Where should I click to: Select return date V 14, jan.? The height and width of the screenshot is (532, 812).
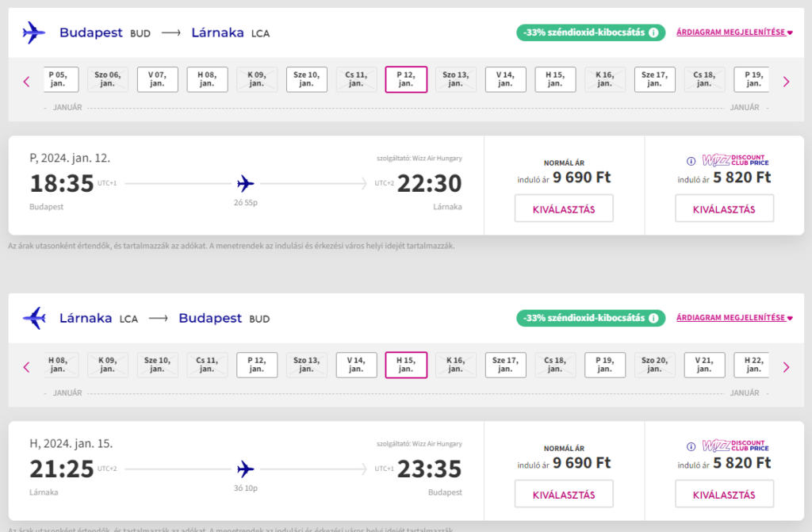356,366
